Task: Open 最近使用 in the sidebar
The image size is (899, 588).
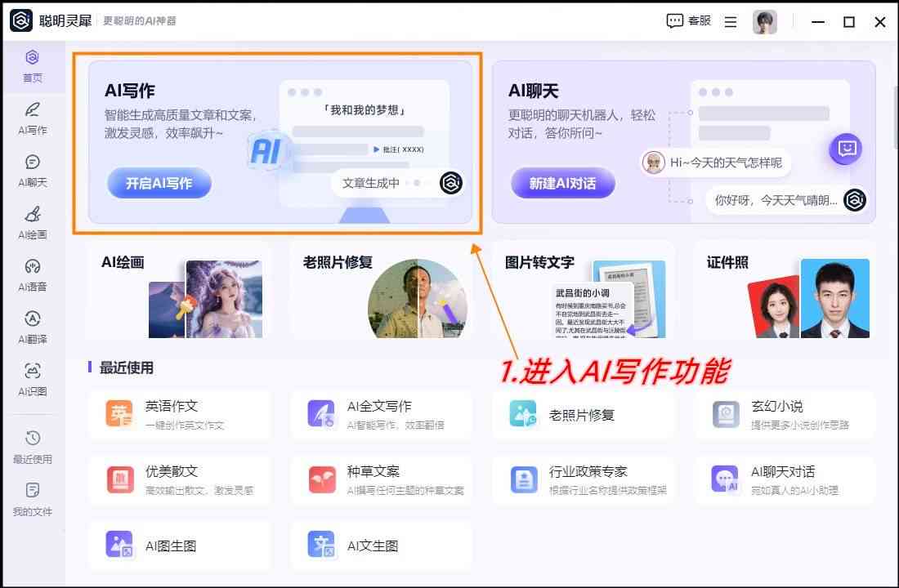Action: coord(32,448)
